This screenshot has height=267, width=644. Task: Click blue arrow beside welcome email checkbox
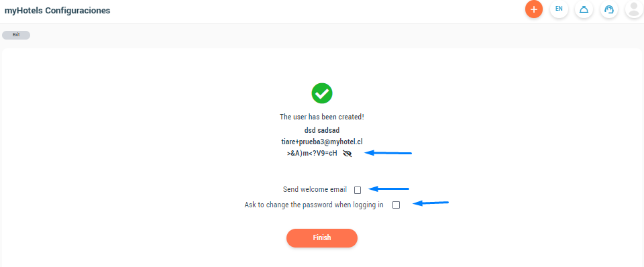click(388, 189)
